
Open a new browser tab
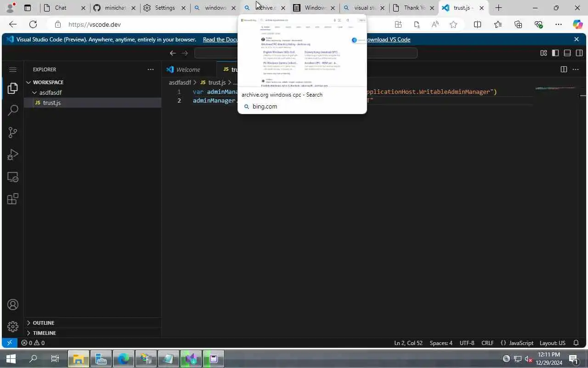click(498, 8)
